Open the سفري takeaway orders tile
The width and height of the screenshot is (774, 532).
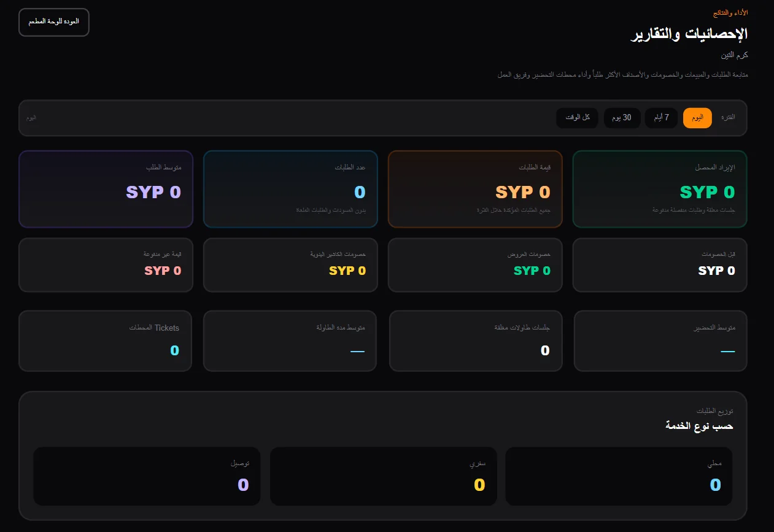point(383,476)
